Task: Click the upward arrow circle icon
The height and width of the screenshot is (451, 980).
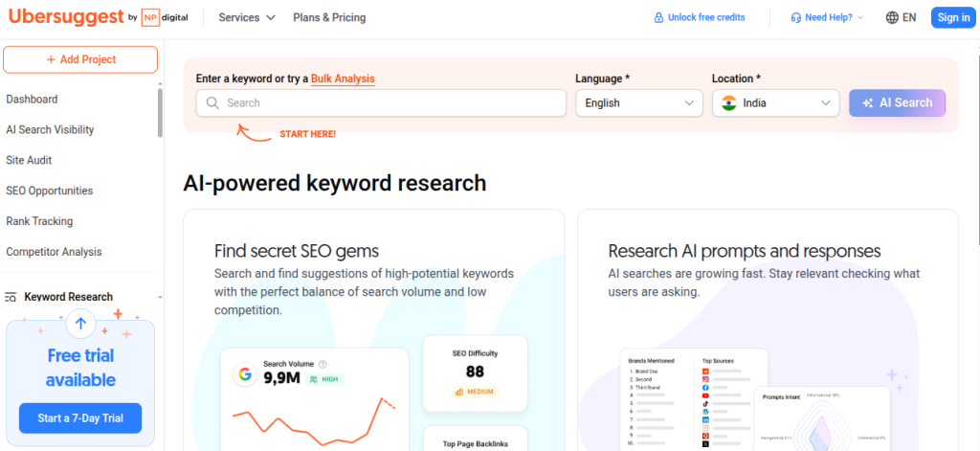Action: coord(80,324)
